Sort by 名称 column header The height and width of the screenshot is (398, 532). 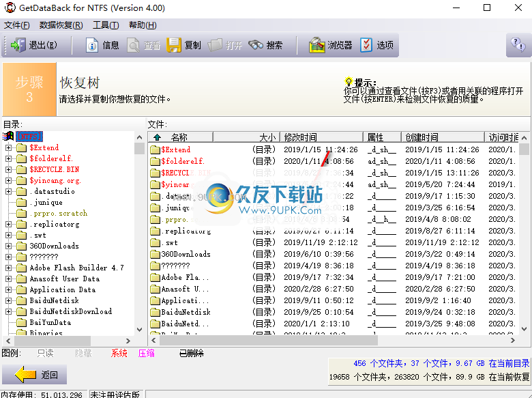click(x=181, y=137)
